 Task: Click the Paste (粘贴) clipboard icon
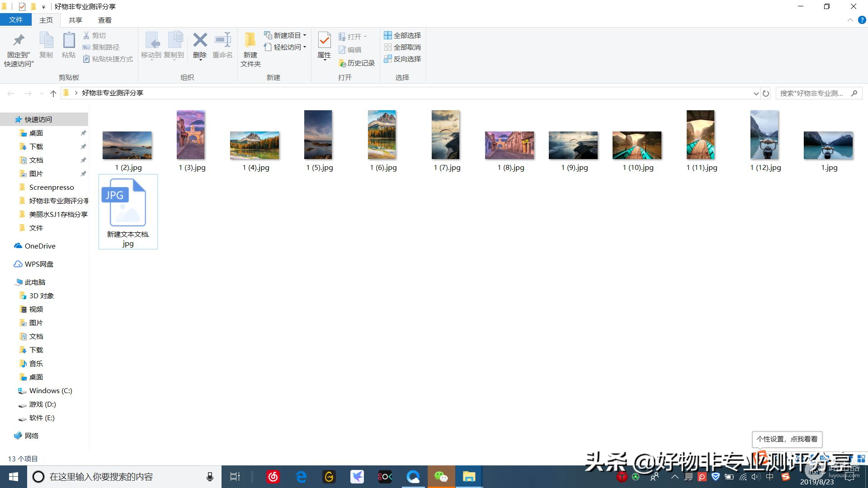[69, 41]
